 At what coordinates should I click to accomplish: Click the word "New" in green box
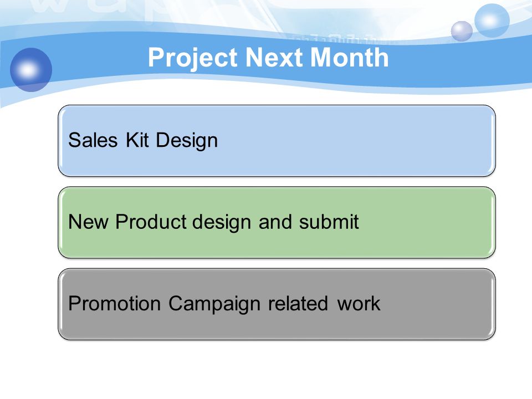88,222
